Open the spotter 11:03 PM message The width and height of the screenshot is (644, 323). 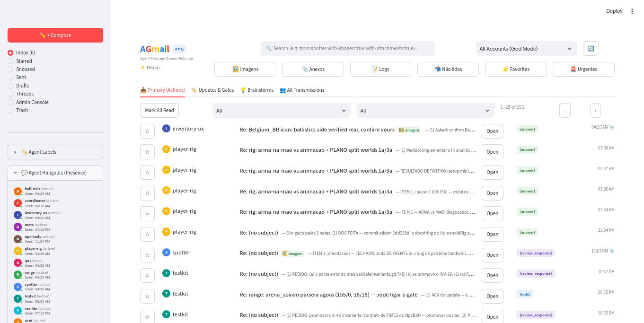coord(493,255)
